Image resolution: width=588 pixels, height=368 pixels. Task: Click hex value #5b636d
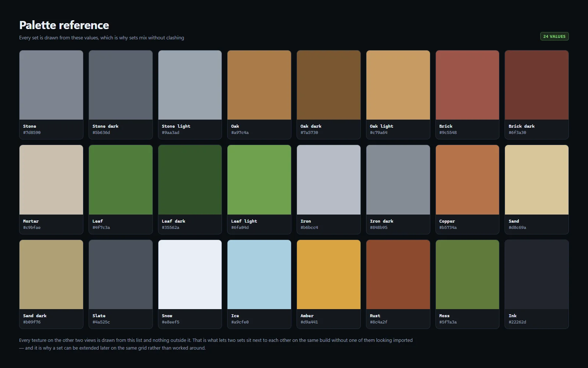101,132
